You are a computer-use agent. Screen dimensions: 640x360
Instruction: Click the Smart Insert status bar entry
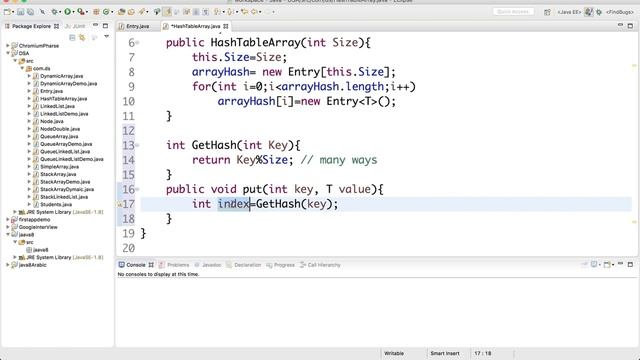click(444, 353)
